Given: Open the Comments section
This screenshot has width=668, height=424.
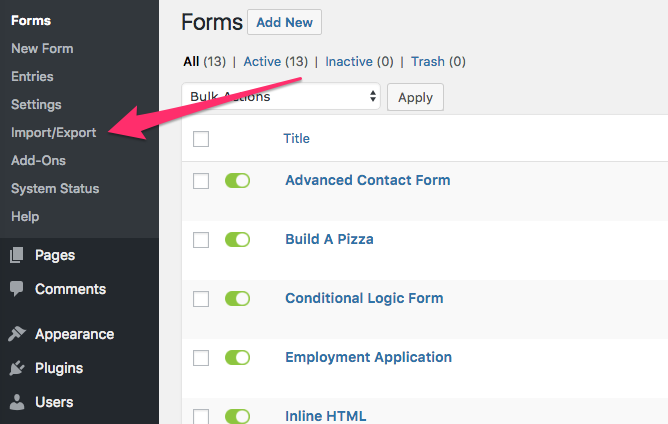Looking at the screenshot, I should pyautogui.click(x=70, y=289).
